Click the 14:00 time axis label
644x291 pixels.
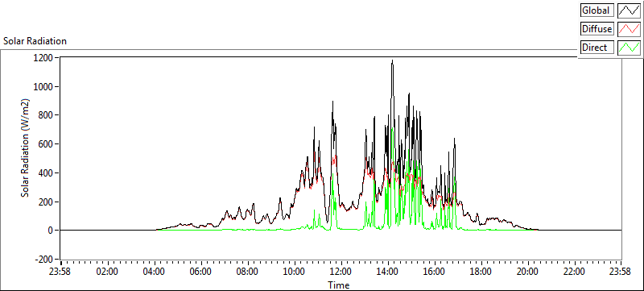click(x=388, y=272)
